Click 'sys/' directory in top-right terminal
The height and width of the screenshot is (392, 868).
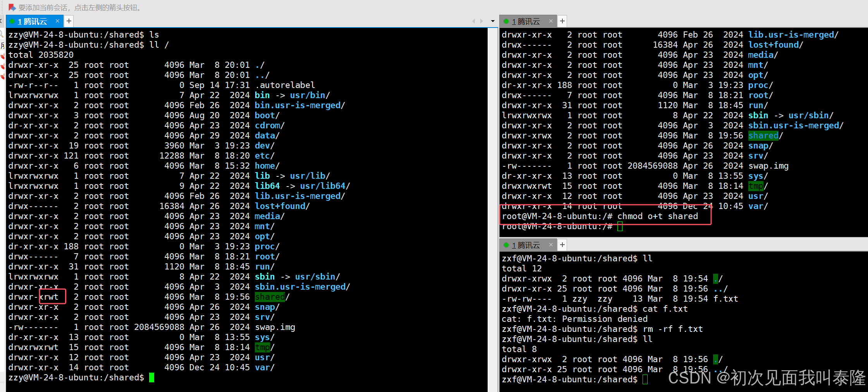[x=758, y=176]
